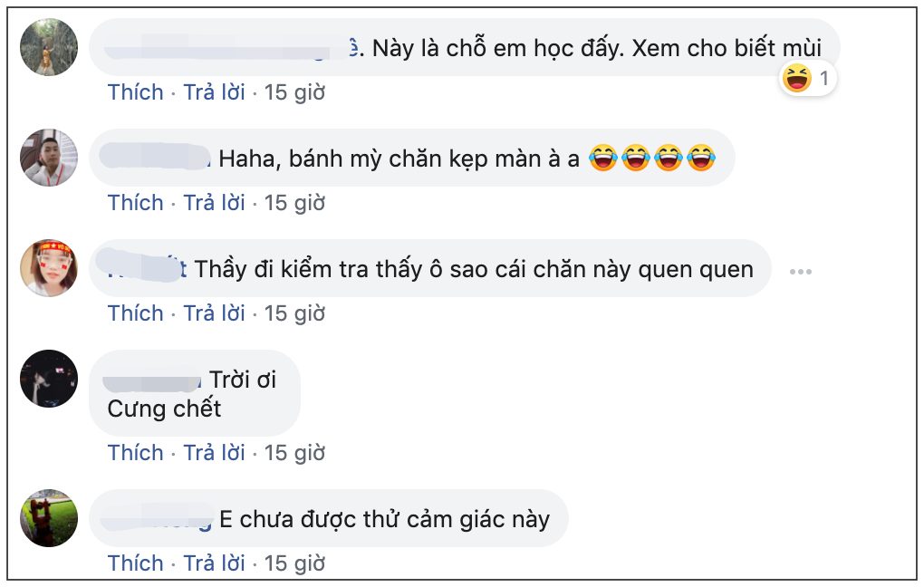Click the laughing reaction emoji counter

click(806, 80)
